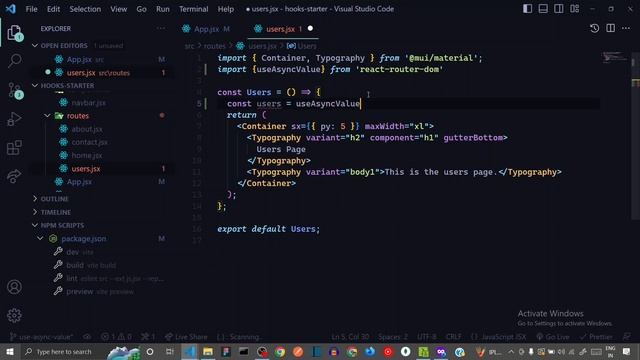This screenshot has width=640, height=360.
Task: Select users.jsx under routes folder
Action: tap(86, 169)
